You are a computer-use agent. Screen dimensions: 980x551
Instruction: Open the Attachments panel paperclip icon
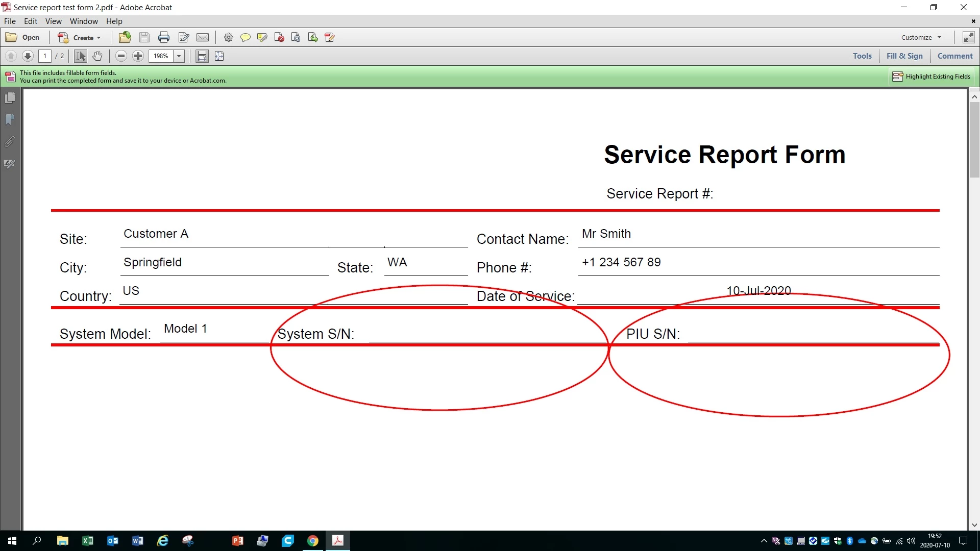click(x=10, y=142)
